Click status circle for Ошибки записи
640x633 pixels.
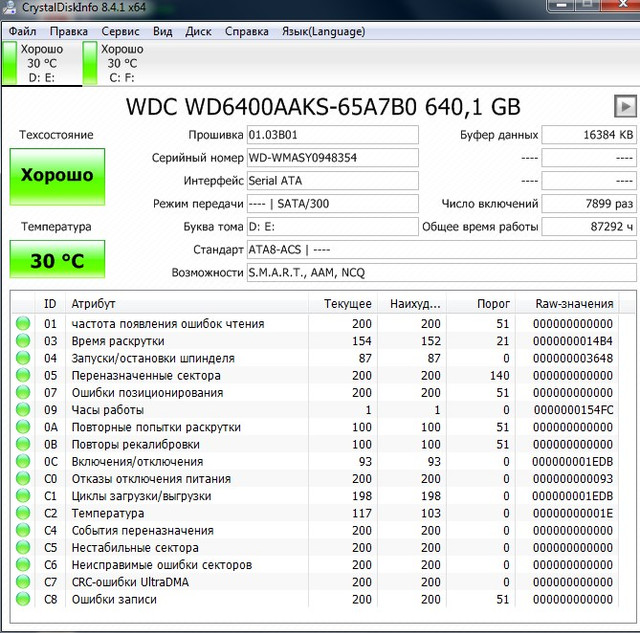(23, 599)
